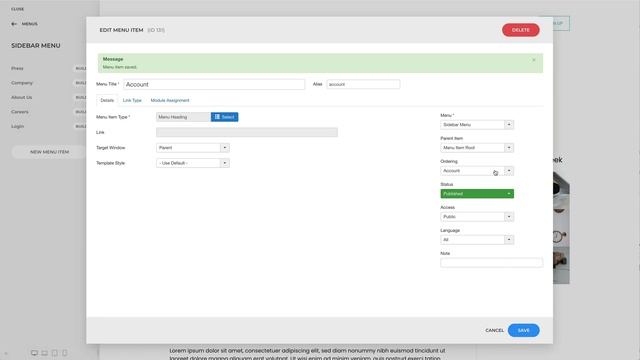
Task: Change the Published status dropdown
Action: (477, 193)
